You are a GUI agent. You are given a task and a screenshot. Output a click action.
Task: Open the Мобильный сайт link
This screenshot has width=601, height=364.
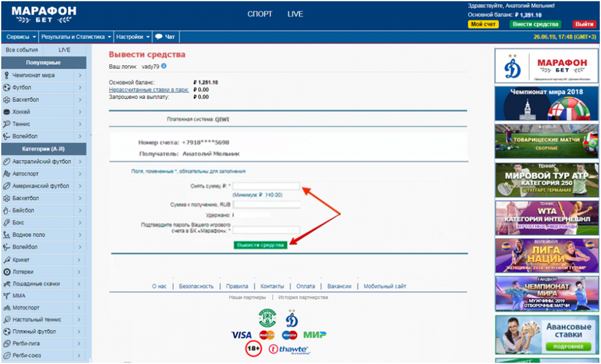pos(385,286)
